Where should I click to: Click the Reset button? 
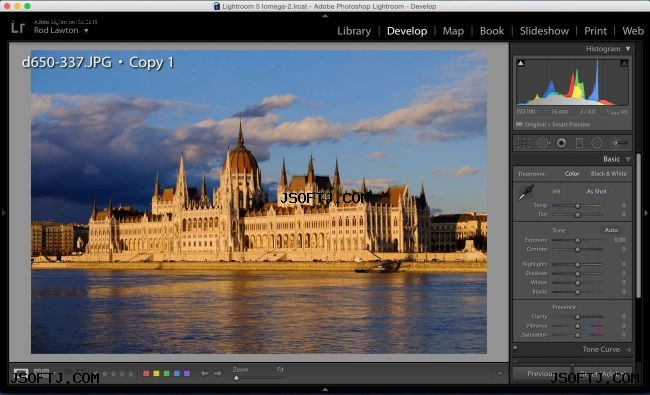tap(603, 374)
